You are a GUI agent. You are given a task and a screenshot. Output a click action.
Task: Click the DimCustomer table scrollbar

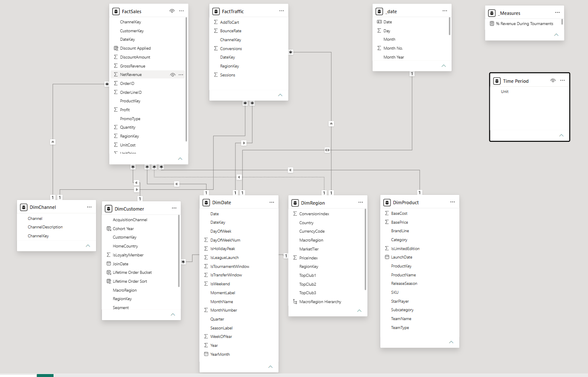179,250
